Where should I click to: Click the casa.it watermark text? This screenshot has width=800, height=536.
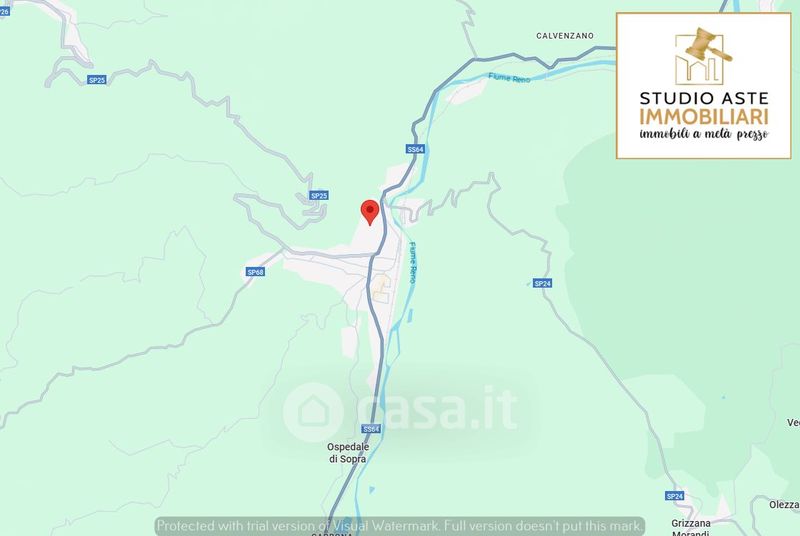coord(438,410)
